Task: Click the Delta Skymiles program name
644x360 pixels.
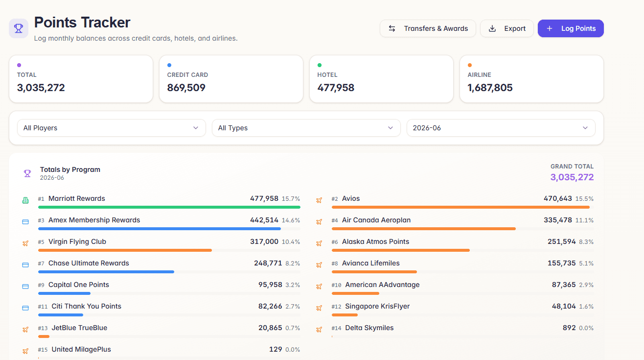Action: [x=369, y=328]
